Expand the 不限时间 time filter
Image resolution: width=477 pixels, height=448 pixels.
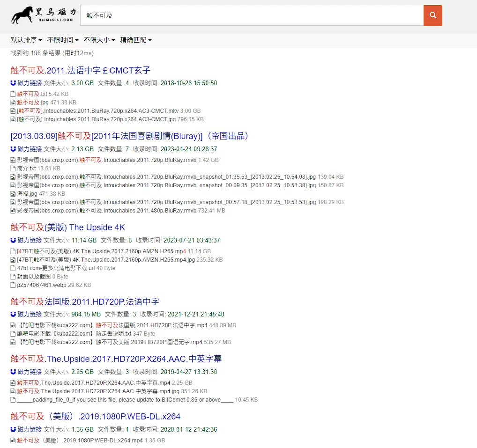coord(63,40)
